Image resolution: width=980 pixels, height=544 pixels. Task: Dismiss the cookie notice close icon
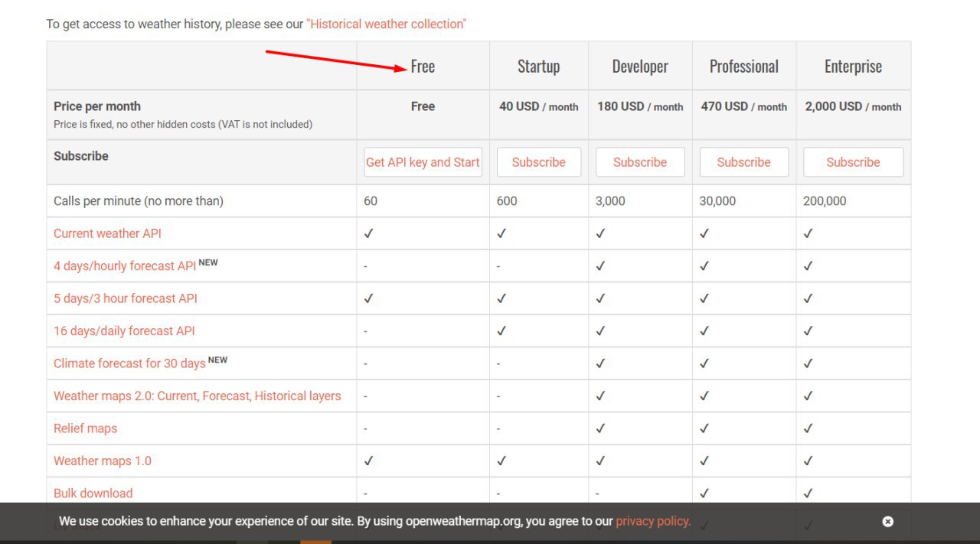pos(887,522)
